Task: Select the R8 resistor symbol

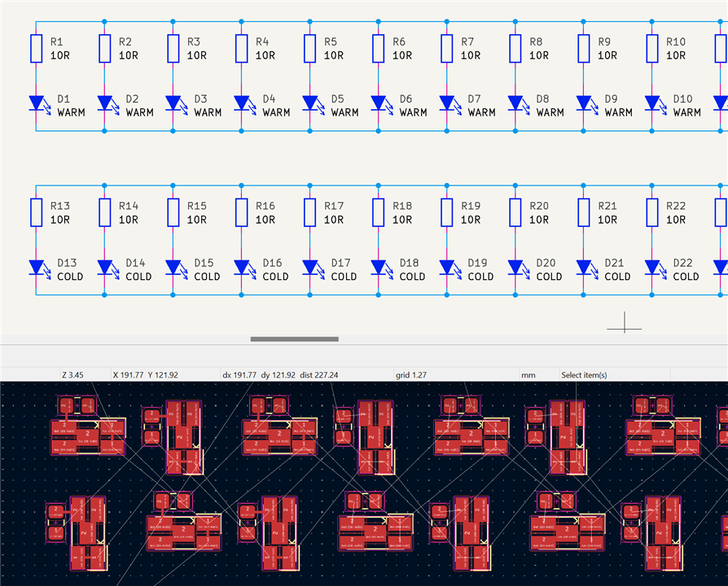Action: (515, 48)
